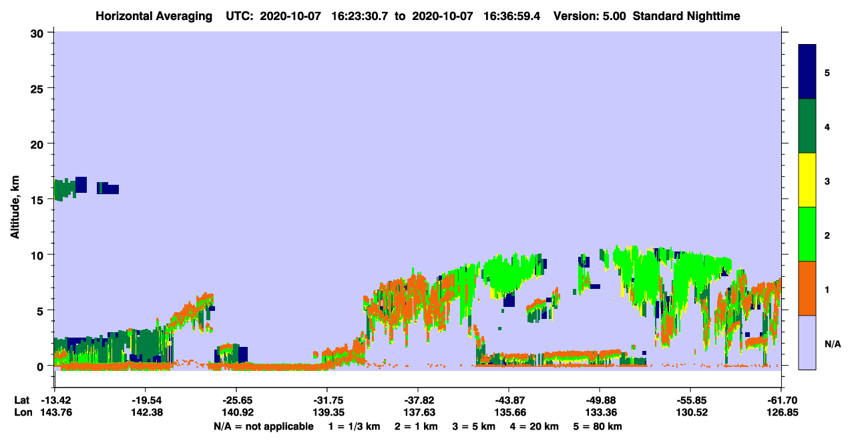This screenshot has width=868, height=445.
Task: Click the 30 km altitude tick label
Action: coord(37,33)
